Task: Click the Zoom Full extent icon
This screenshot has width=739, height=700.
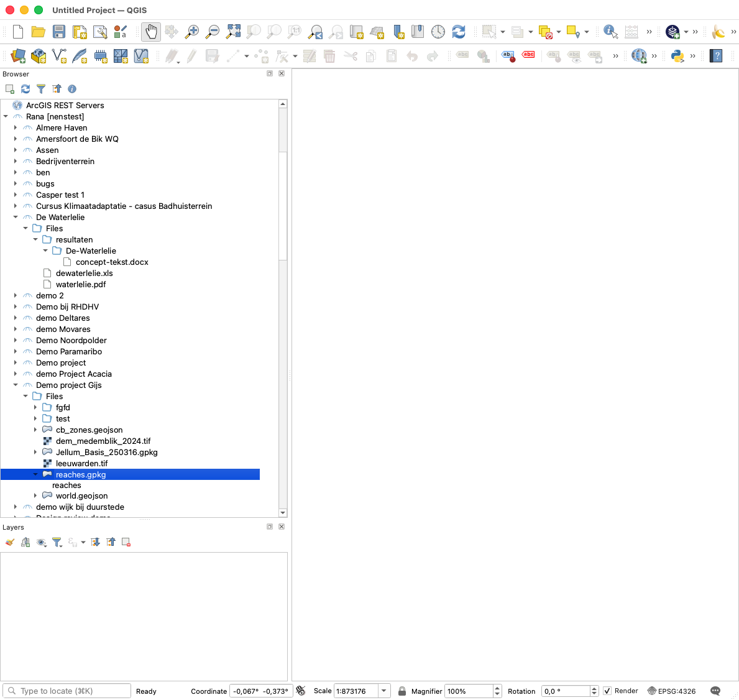Action: [233, 32]
